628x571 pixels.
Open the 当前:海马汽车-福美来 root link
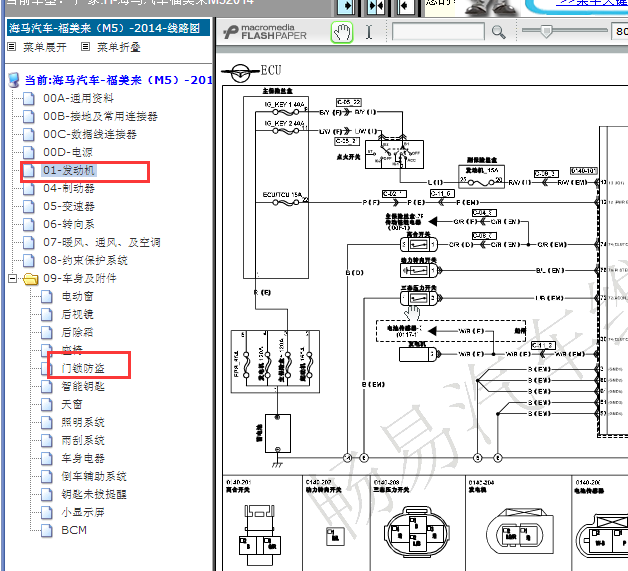click(119, 80)
